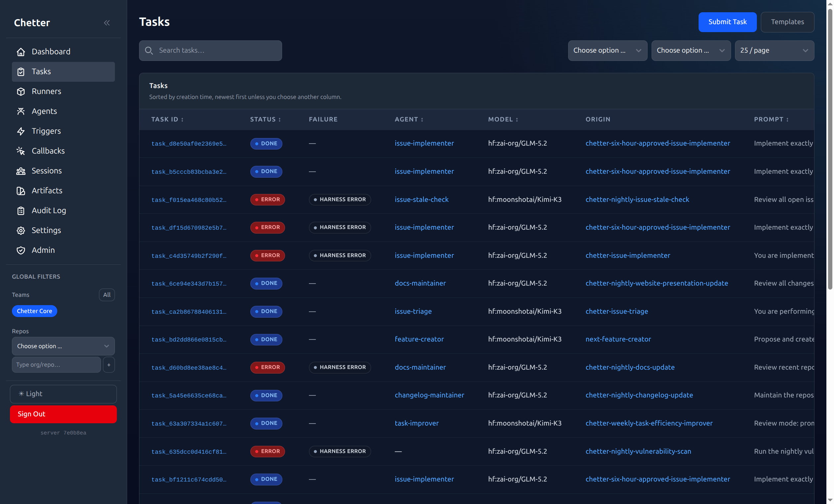Click the Audit Log clipboard icon
The height and width of the screenshot is (504, 834).
[x=21, y=210]
